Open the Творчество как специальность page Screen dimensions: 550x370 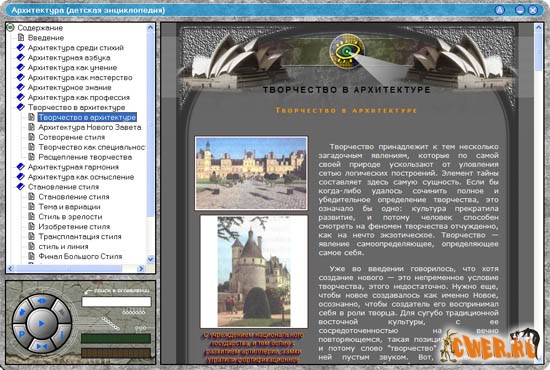point(92,147)
